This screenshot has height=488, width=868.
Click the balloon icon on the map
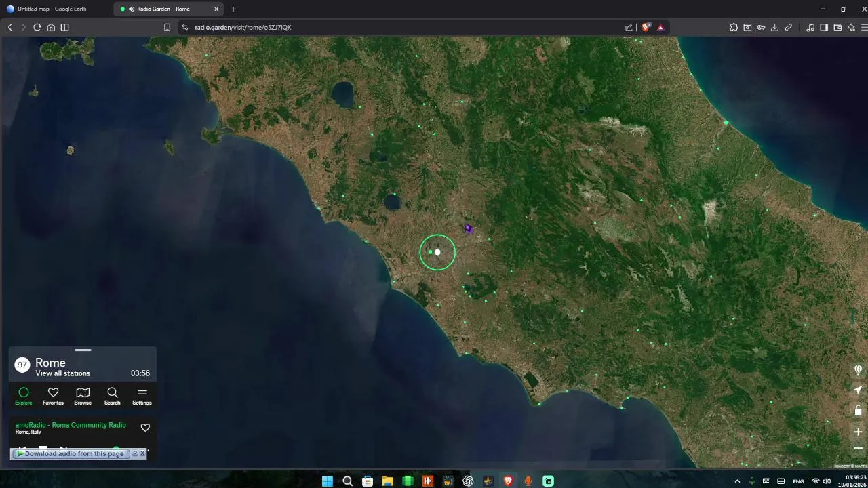[858, 370]
